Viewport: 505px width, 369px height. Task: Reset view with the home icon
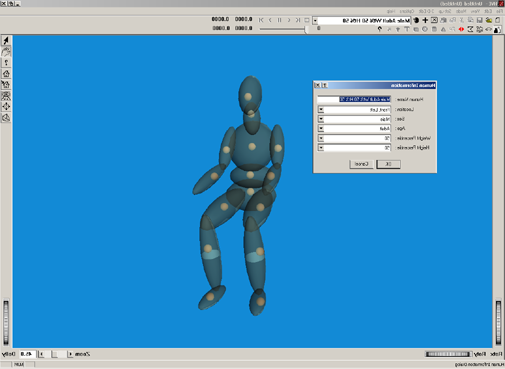pos(6,74)
